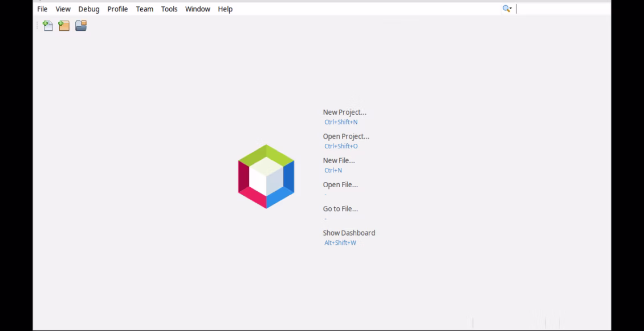The height and width of the screenshot is (331, 644).
Task: Click the New File toolbar icon
Action: (x=48, y=25)
